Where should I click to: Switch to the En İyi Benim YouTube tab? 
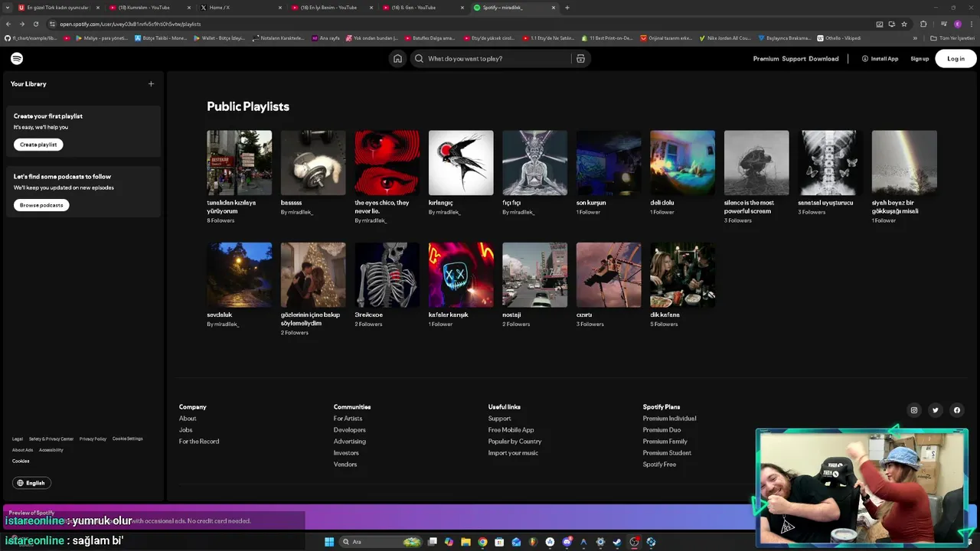[332, 8]
